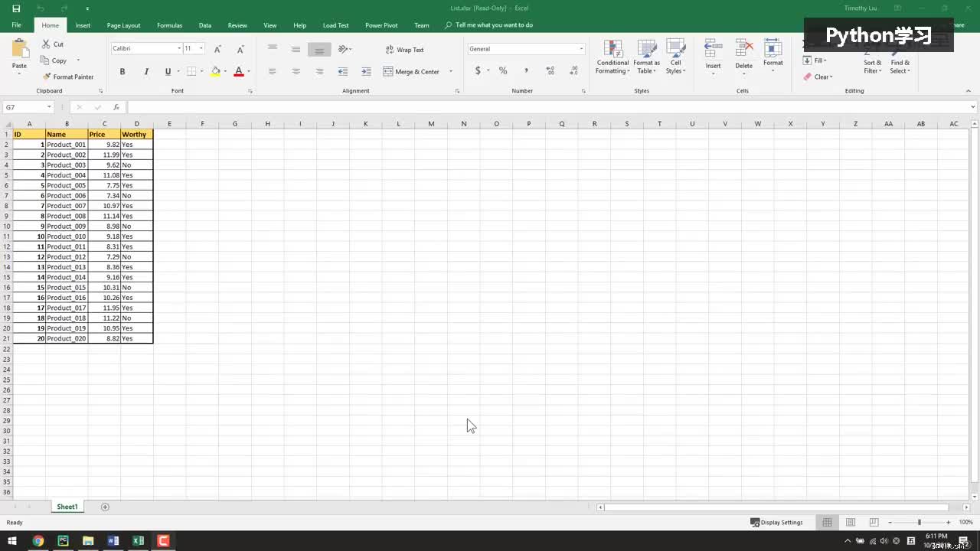Toggle Italic formatting

[x=146, y=71]
